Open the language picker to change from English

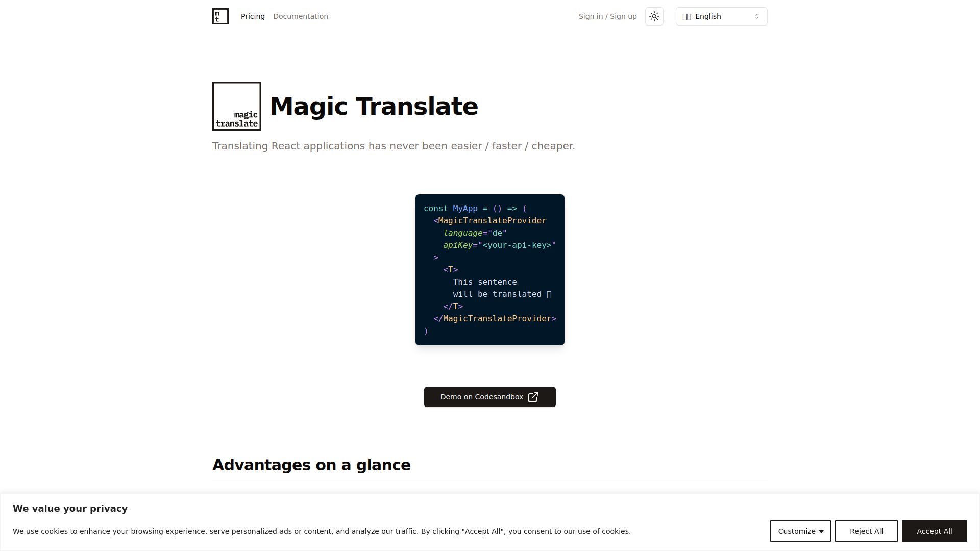[x=721, y=16]
